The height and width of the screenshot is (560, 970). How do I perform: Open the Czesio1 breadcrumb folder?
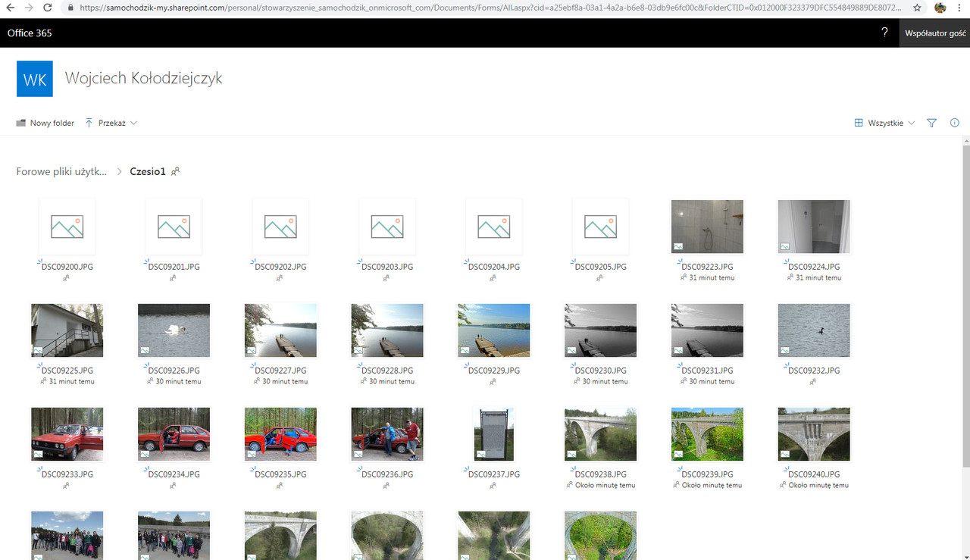pyautogui.click(x=147, y=171)
